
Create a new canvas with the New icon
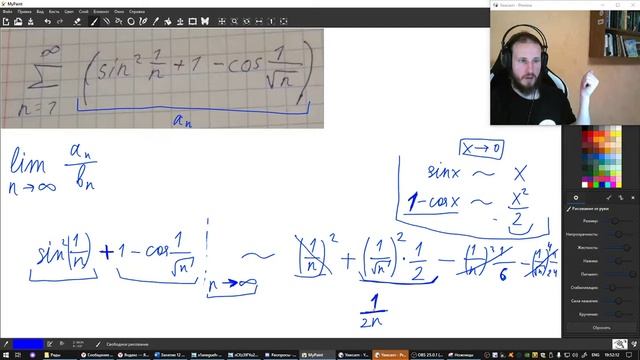[x=6, y=21]
